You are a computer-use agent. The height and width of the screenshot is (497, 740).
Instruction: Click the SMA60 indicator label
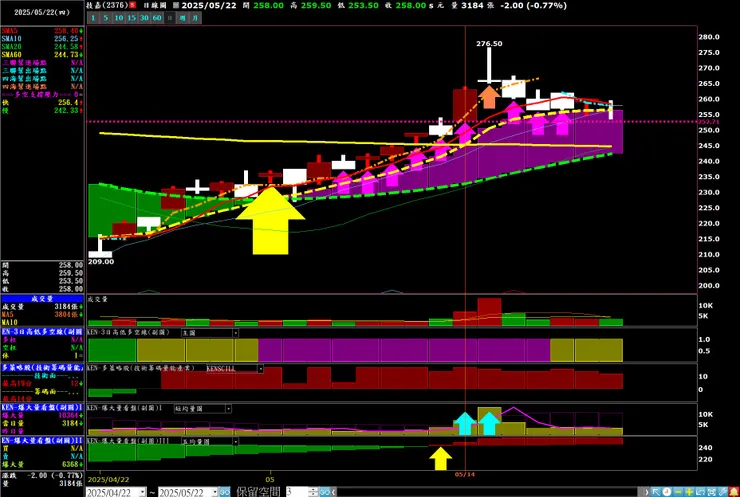[11, 55]
